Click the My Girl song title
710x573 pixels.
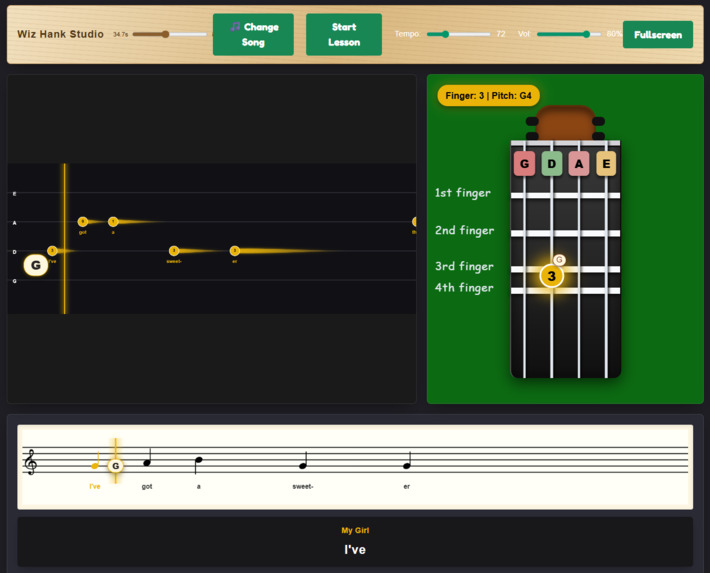point(355,530)
